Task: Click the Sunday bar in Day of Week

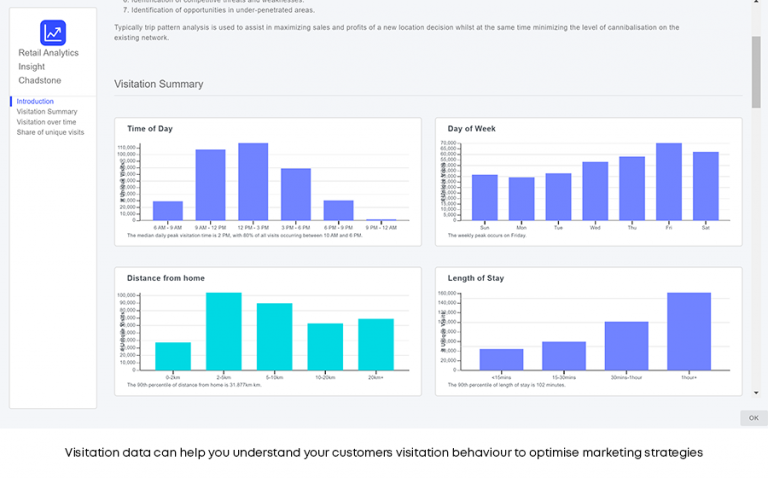Action: click(485, 197)
